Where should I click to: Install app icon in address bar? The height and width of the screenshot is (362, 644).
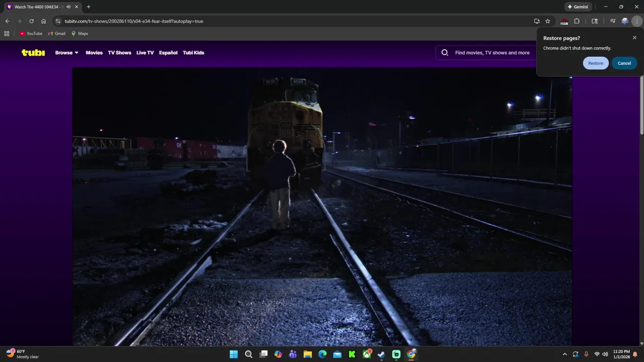click(x=537, y=21)
